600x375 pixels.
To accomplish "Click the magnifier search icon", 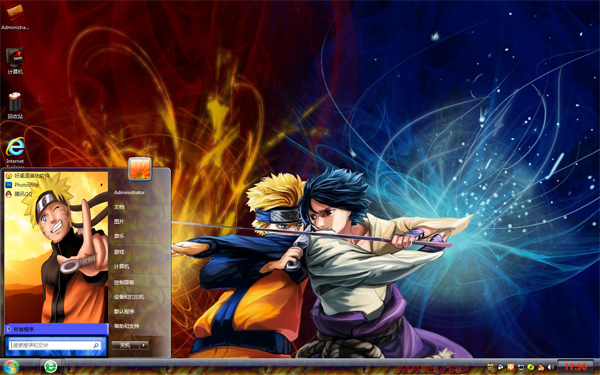I will [96, 345].
